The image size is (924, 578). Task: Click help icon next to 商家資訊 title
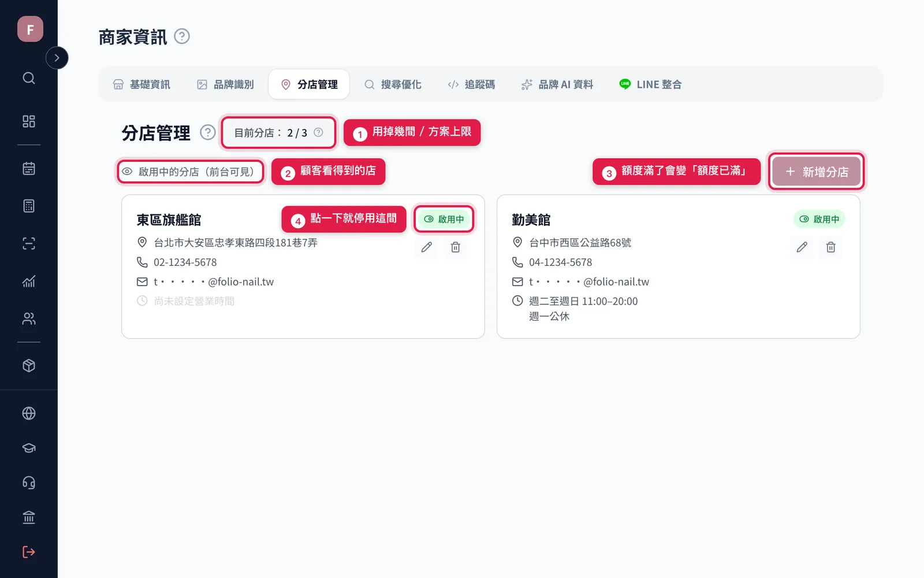tap(182, 36)
